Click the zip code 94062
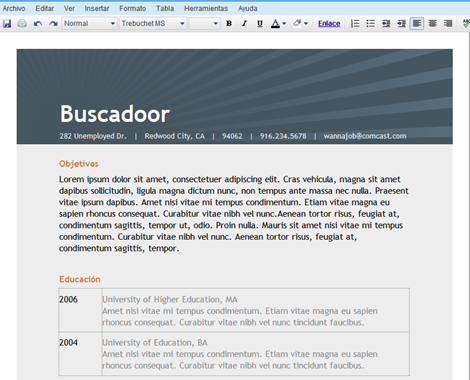Screen dimensions: 470x380 pyautogui.click(x=232, y=136)
